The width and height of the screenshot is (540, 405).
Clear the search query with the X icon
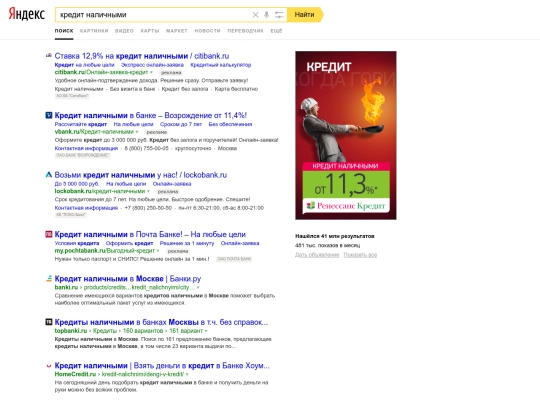(255, 14)
